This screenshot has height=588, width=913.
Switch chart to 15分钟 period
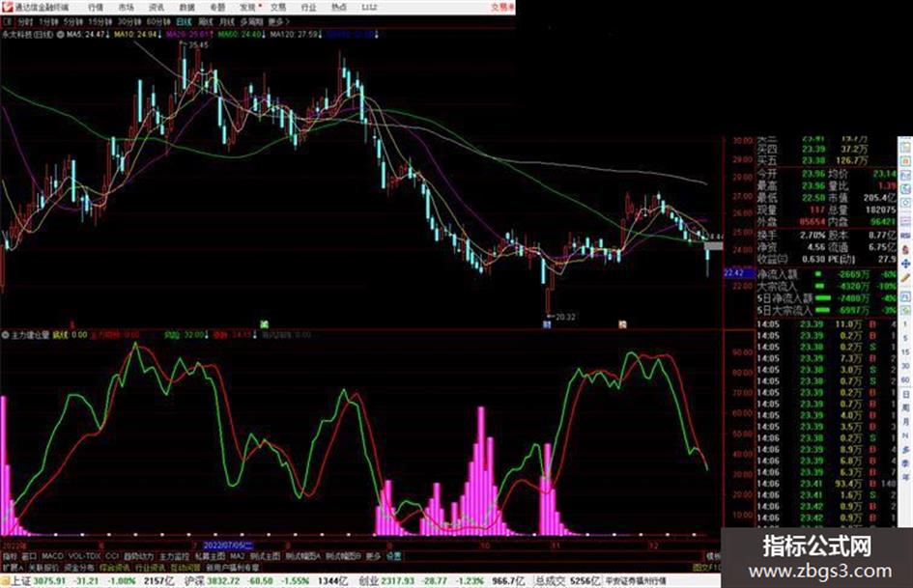[x=100, y=22]
